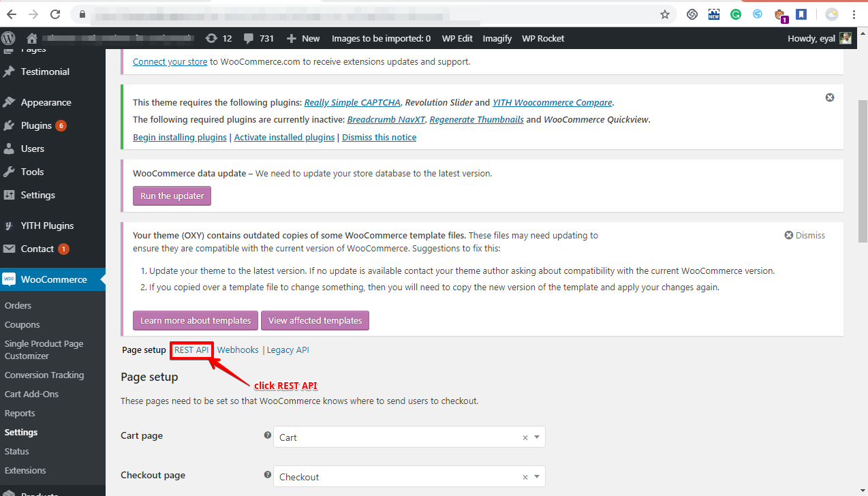The width and height of the screenshot is (868, 496).
Task: Clear the Checkout page selection
Action: click(525, 477)
